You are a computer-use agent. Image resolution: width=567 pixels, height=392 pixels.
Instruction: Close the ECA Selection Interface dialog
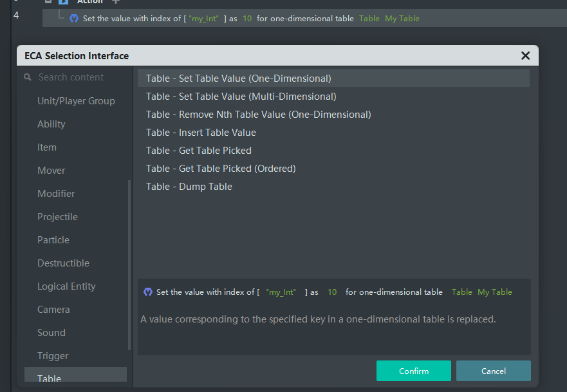point(525,56)
